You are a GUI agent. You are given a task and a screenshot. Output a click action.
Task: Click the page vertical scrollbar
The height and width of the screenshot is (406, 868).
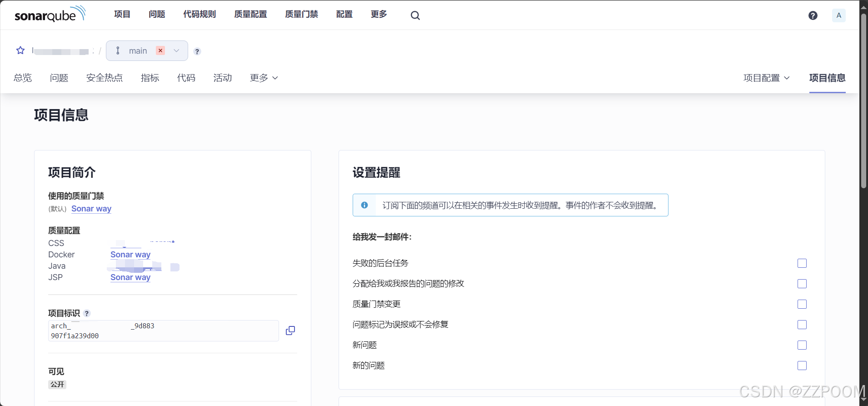pyautogui.click(x=863, y=100)
